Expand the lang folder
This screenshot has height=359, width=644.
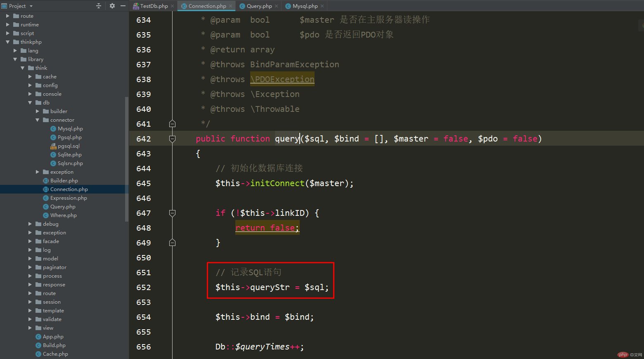[x=15, y=51]
